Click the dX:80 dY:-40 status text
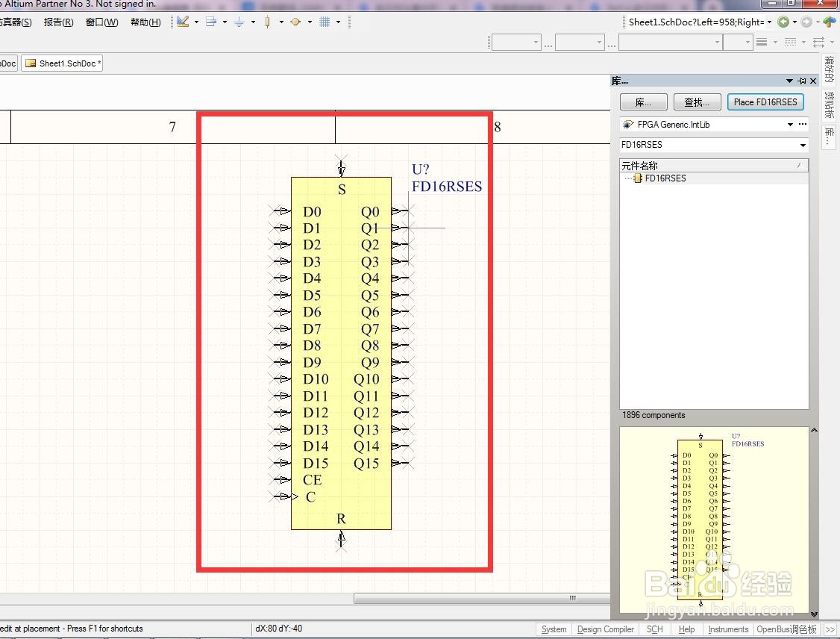 pyautogui.click(x=278, y=629)
